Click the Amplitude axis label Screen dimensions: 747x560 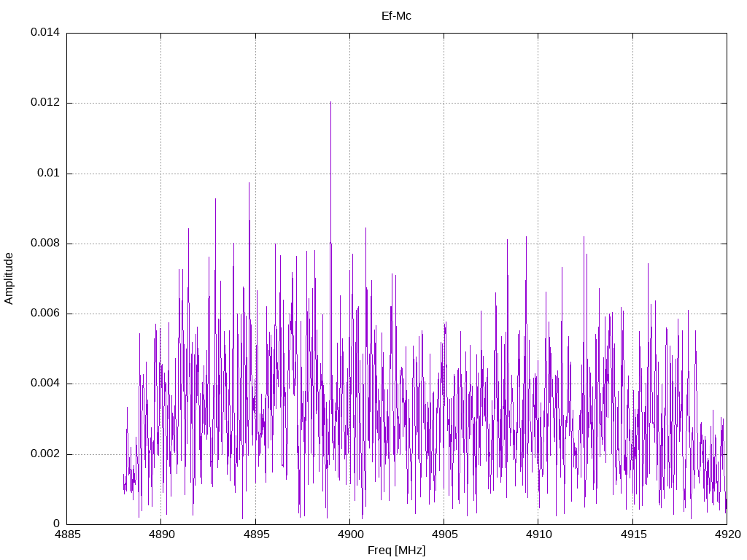tap(9, 279)
